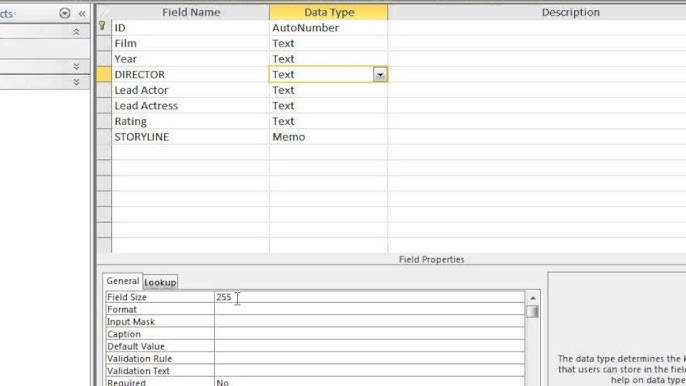This screenshot has width=686, height=386.
Task: Click the Rating field name cell
Action: 190,121
